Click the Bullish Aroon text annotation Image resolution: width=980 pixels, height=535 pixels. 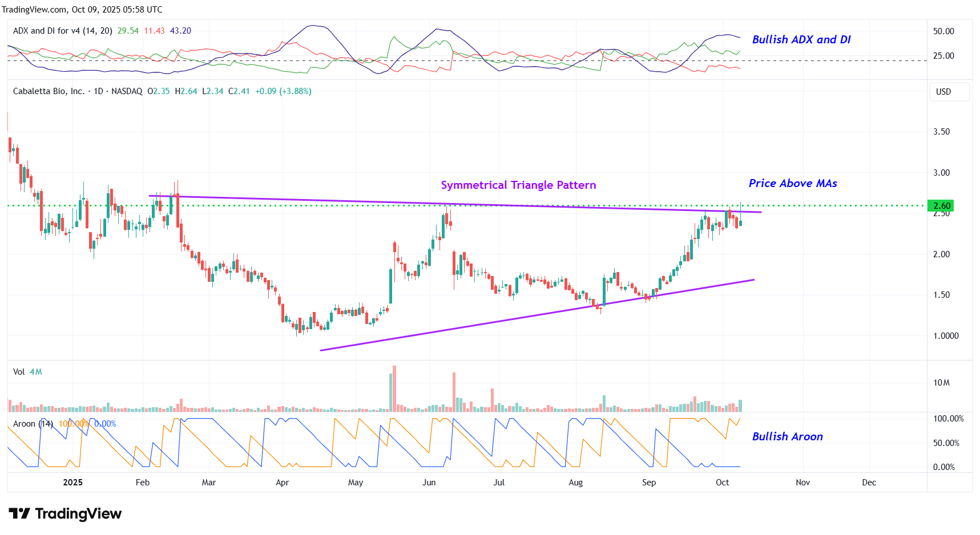[x=787, y=437]
